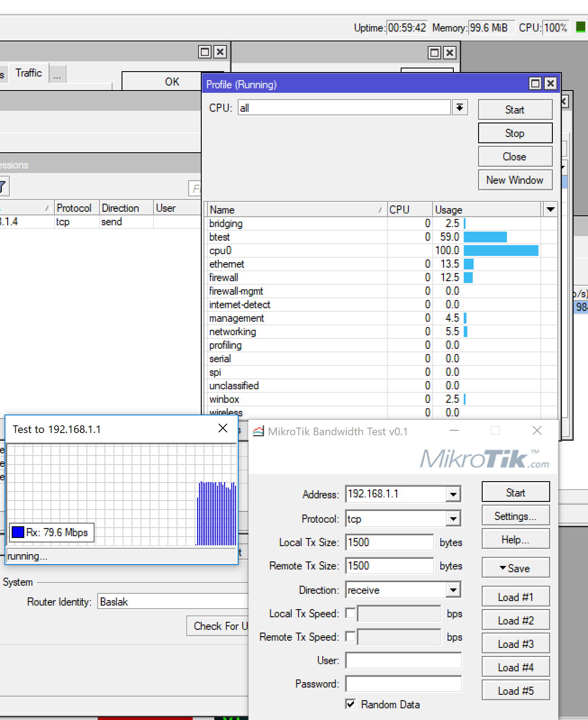588x720 pixels.
Task: Select the bridging profile row
Action: point(381,223)
